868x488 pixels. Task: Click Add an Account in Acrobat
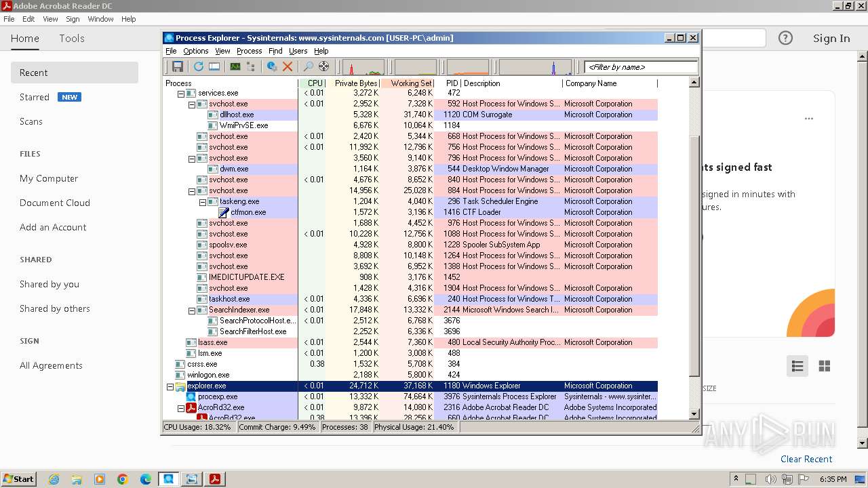(53, 227)
